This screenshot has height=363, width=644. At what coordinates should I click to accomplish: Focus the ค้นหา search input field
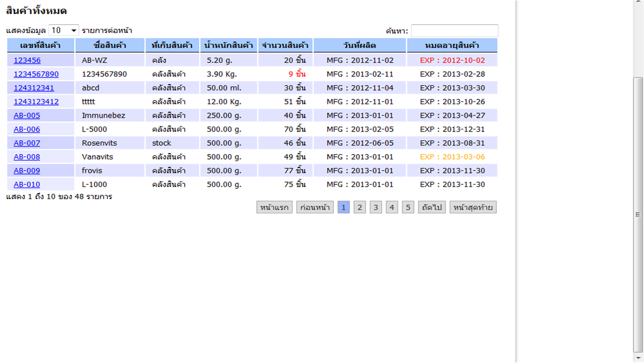point(454,31)
